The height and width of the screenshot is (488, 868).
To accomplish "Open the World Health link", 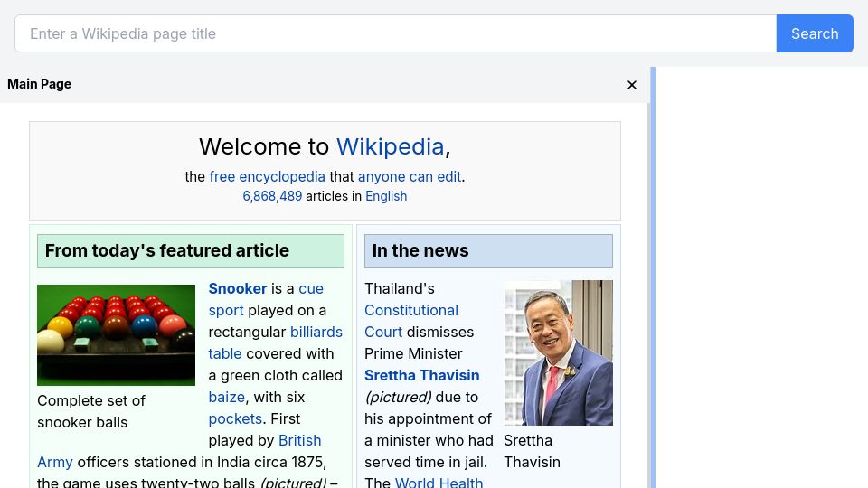I will [x=439, y=483].
